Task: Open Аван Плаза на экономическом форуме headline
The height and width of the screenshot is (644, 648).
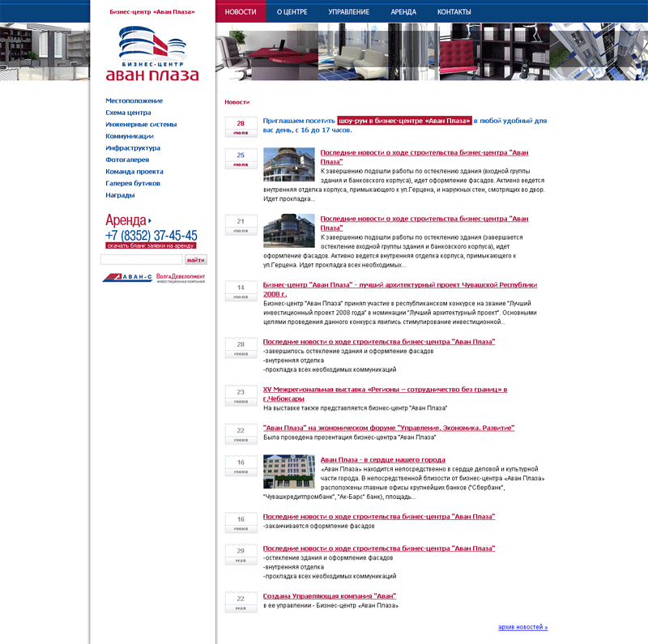Action: (389, 428)
